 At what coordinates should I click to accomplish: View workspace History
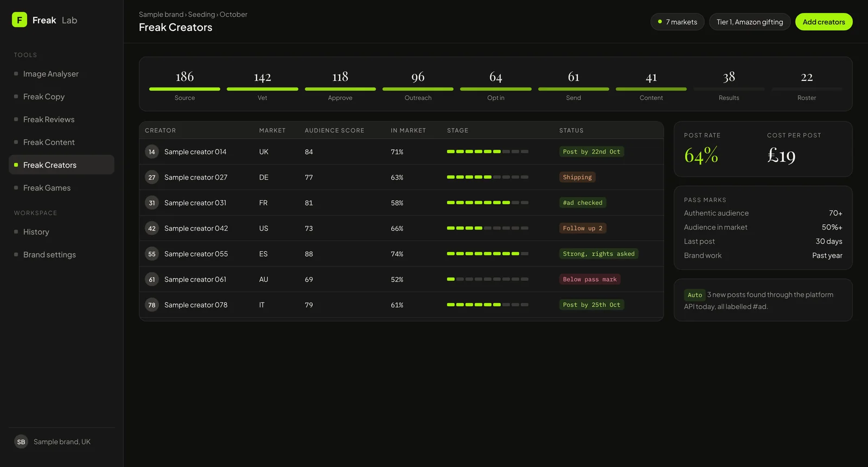coord(61,232)
